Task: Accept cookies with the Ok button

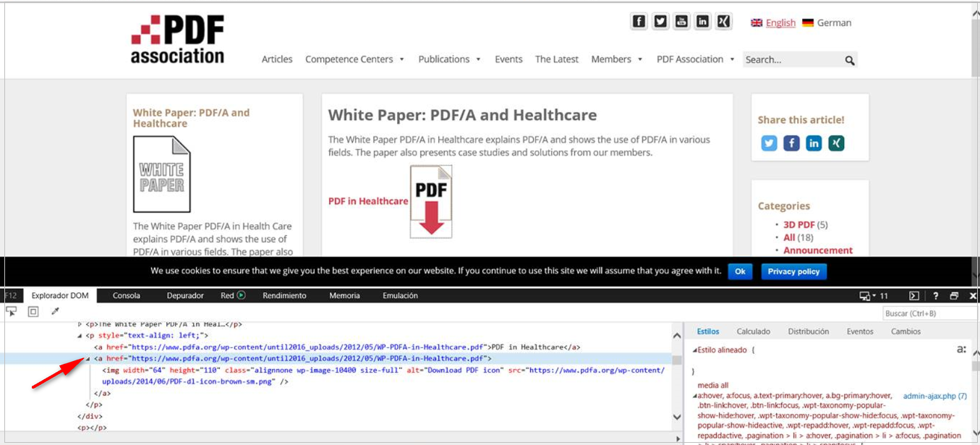Action: click(739, 271)
